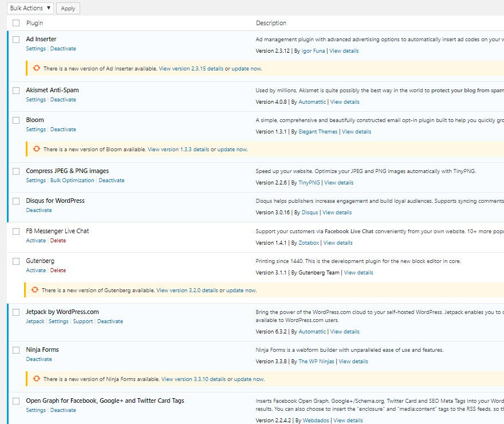View version 3.2.0 details for Gutenberg
504x424 pixels.
point(187,290)
